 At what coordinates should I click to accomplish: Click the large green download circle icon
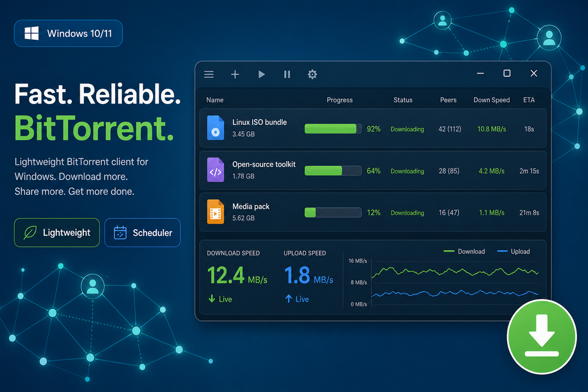point(541,336)
